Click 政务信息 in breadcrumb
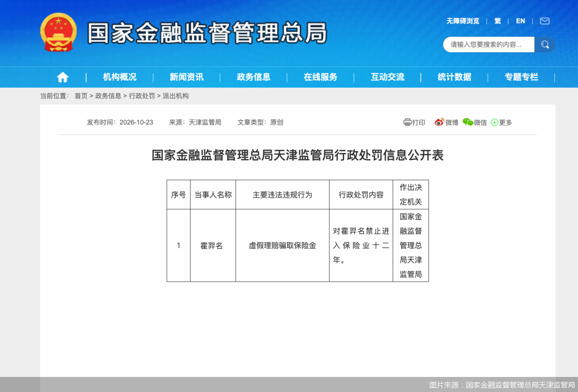The image size is (578, 392). 108,96
